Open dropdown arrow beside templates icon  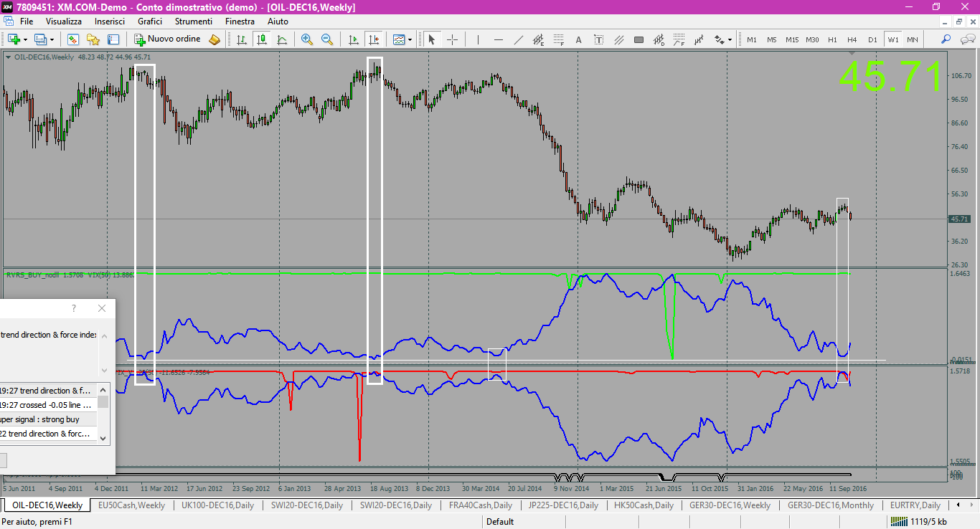coord(410,39)
